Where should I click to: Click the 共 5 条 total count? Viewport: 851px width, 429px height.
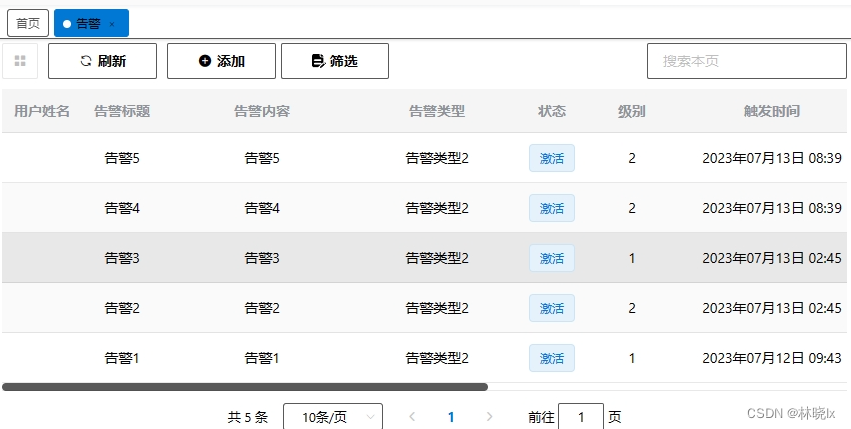coord(247,417)
